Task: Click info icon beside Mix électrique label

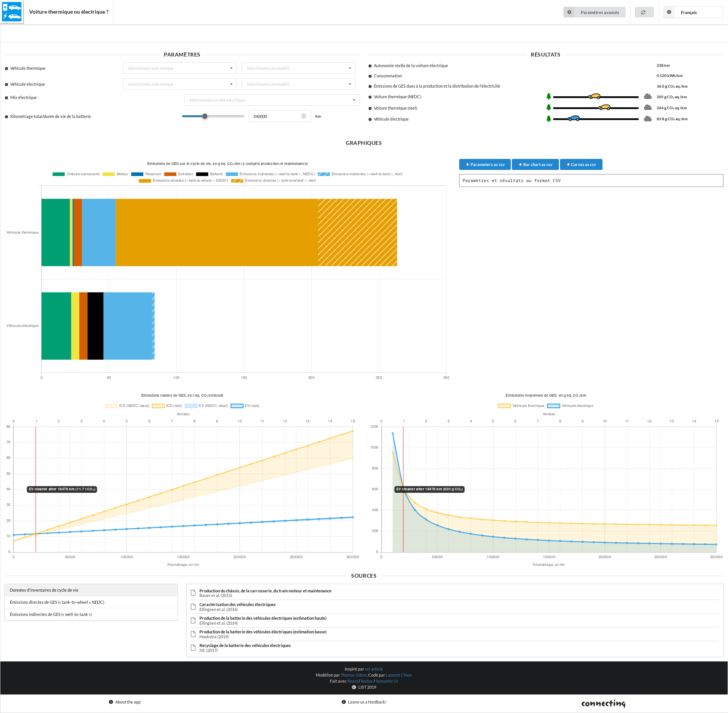Action: [x=6, y=98]
